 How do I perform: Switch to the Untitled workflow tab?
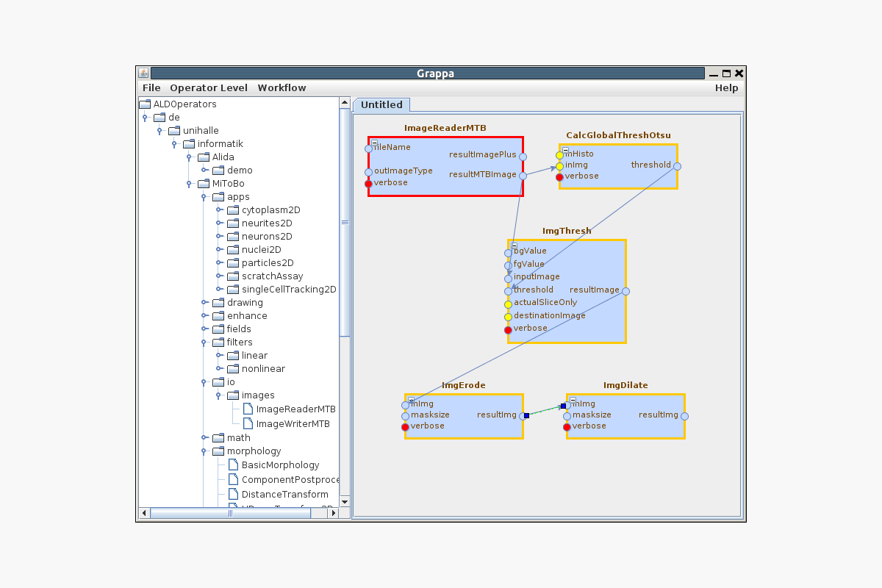tap(381, 105)
